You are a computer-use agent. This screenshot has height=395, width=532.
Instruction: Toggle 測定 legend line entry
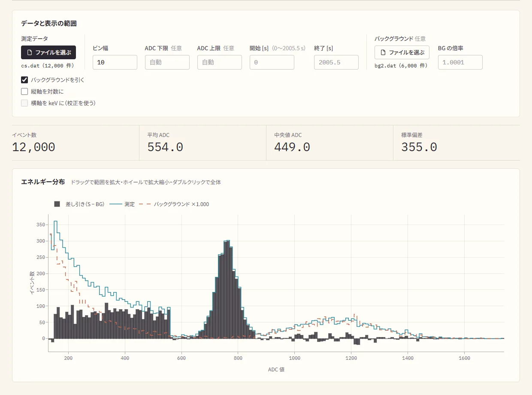(122, 204)
